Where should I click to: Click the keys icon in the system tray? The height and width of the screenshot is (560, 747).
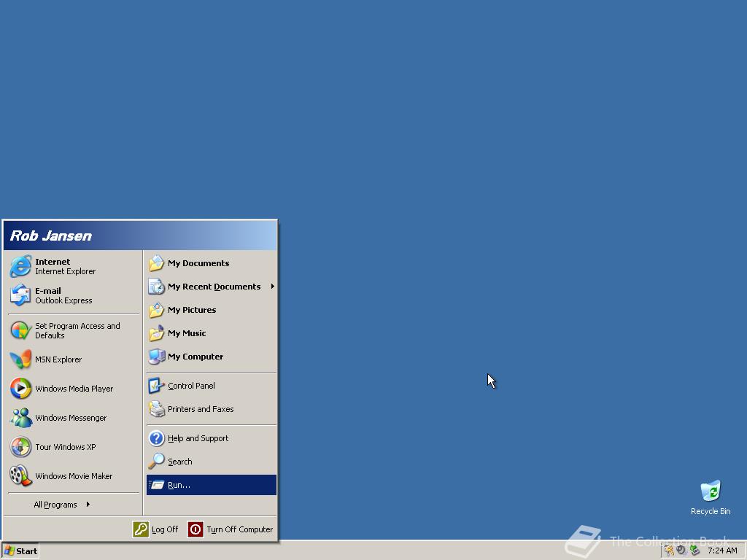click(x=670, y=551)
